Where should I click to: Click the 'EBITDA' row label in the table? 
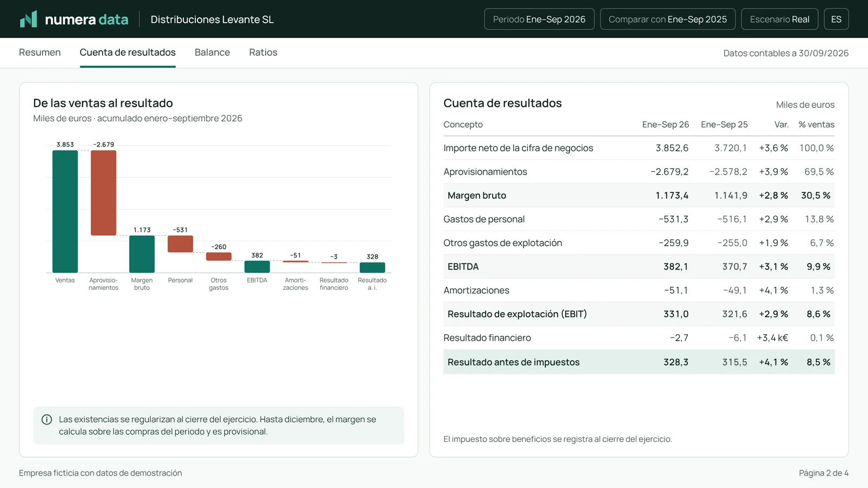click(x=463, y=267)
